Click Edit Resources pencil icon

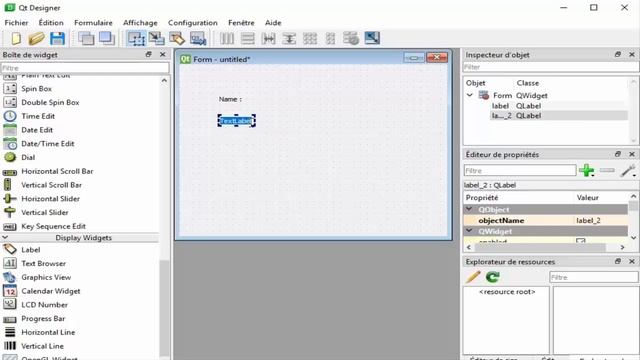coord(473,277)
